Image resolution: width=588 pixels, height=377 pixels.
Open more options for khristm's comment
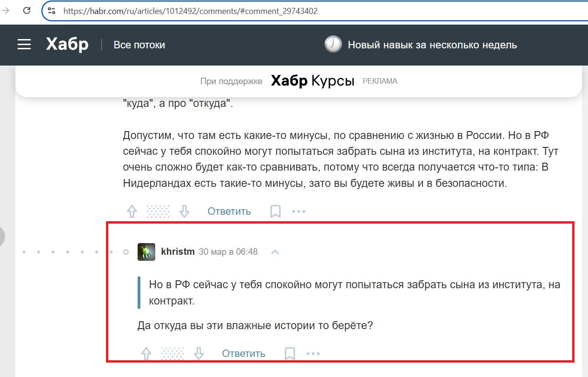tap(313, 354)
